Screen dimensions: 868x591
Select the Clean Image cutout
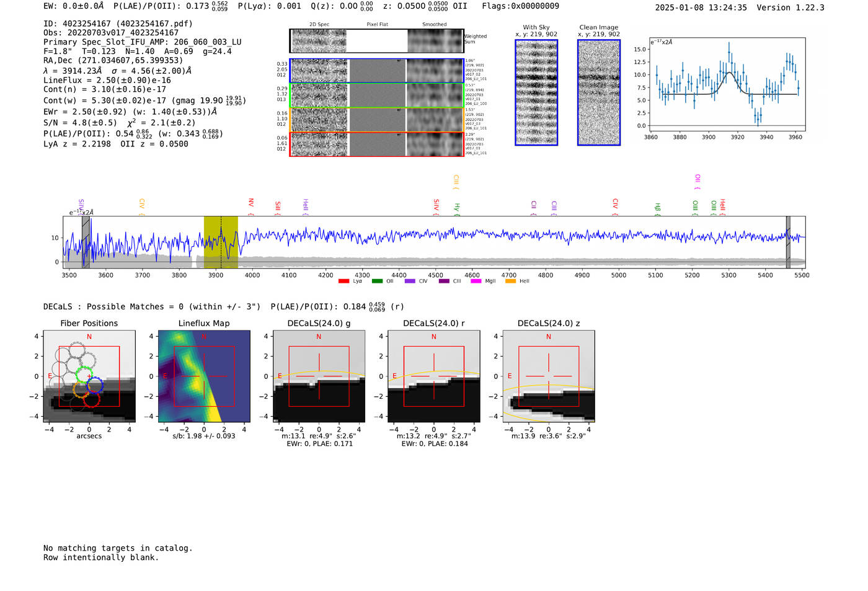click(599, 92)
